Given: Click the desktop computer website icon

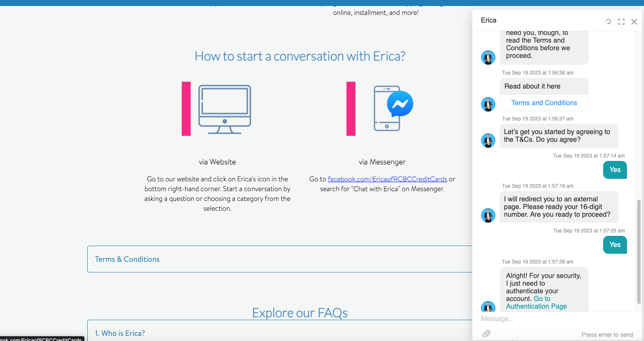Looking at the screenshot, I should (225, 109).
